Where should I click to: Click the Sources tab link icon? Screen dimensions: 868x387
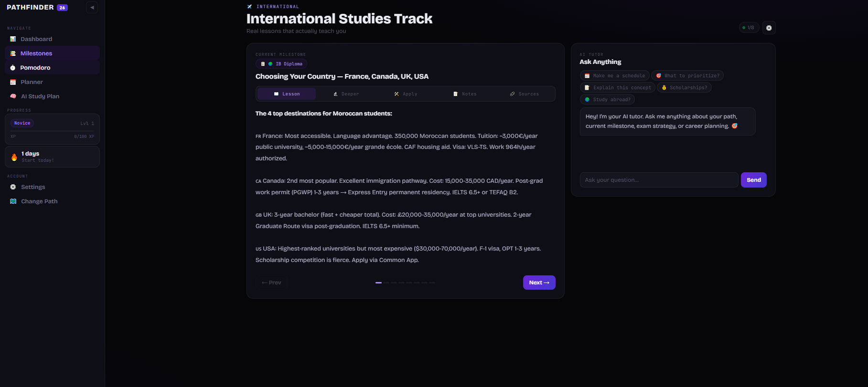[x=512, y=94]
